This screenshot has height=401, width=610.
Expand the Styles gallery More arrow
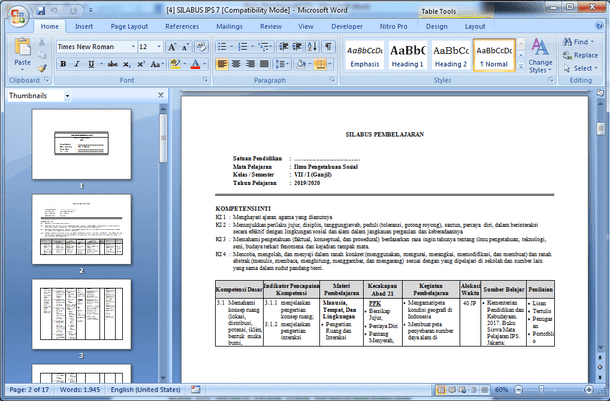[521, 67]
